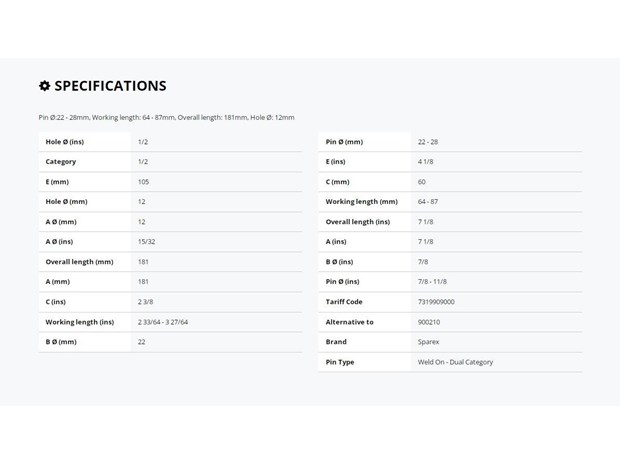Select the Pin Ø summary description line
Viewport: 620px width, 465px height.
[166, 117]
